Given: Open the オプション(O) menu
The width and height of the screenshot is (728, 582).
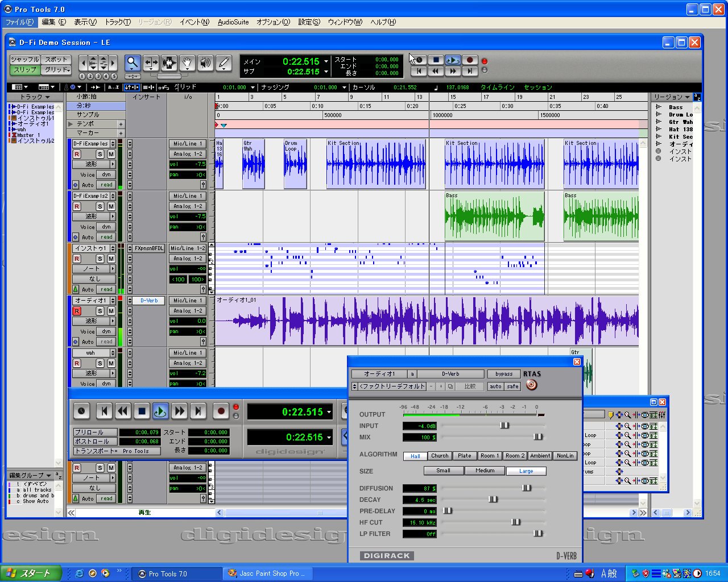Looking at the screenshot, I should [273, 22].
